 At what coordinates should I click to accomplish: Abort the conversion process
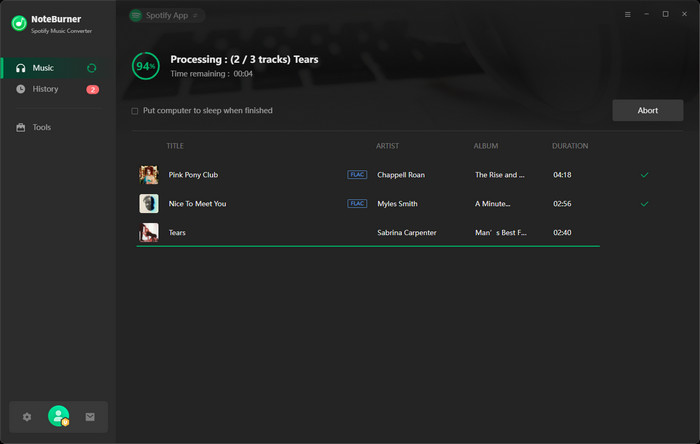pyautogui.click(x=647, y=110)
